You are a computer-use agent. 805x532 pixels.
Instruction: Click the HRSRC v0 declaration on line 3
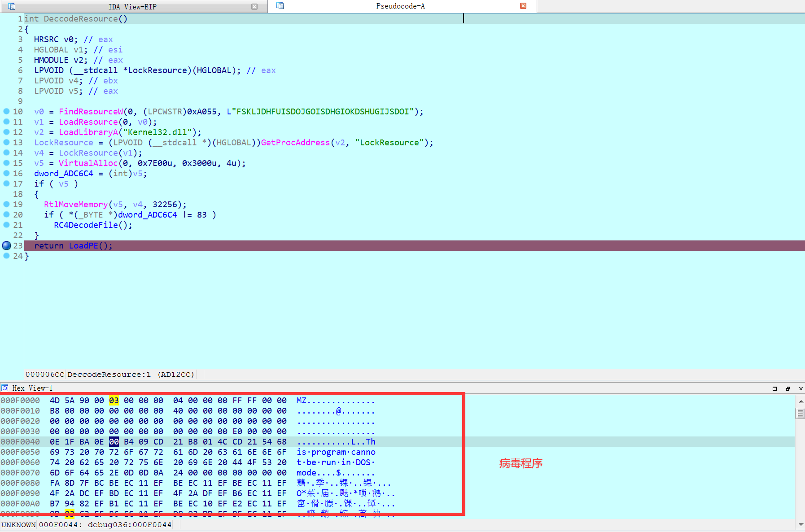pos(56,39)
